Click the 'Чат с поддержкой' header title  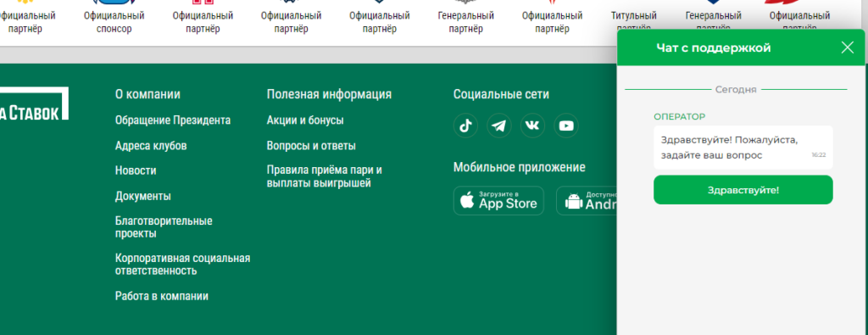(714, 47)
